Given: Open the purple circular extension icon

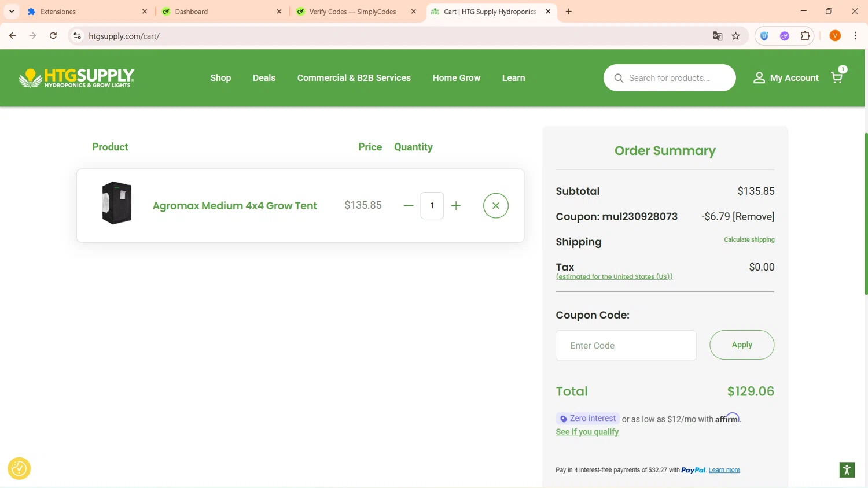Looking at the screenshot, I should (x=785, y=36).
